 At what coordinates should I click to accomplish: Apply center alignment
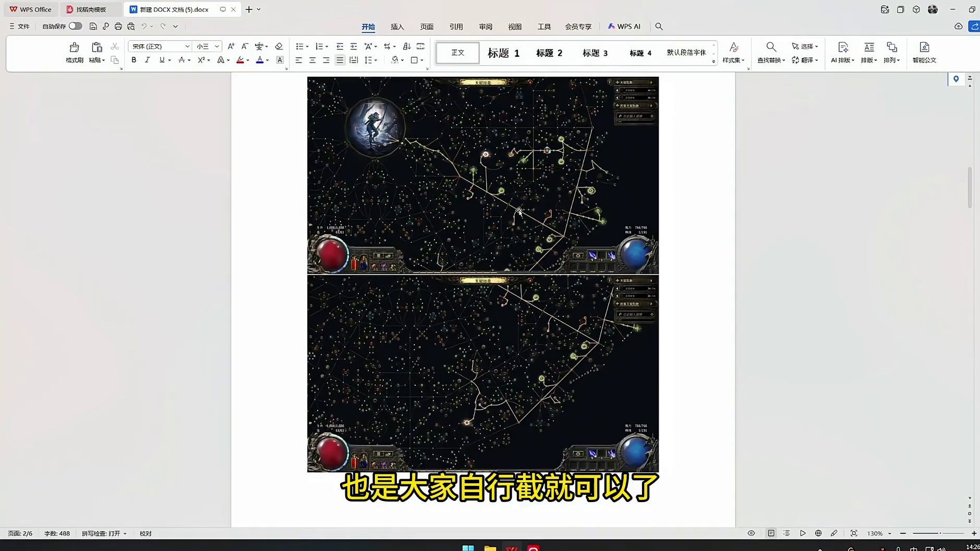point(312,60)
